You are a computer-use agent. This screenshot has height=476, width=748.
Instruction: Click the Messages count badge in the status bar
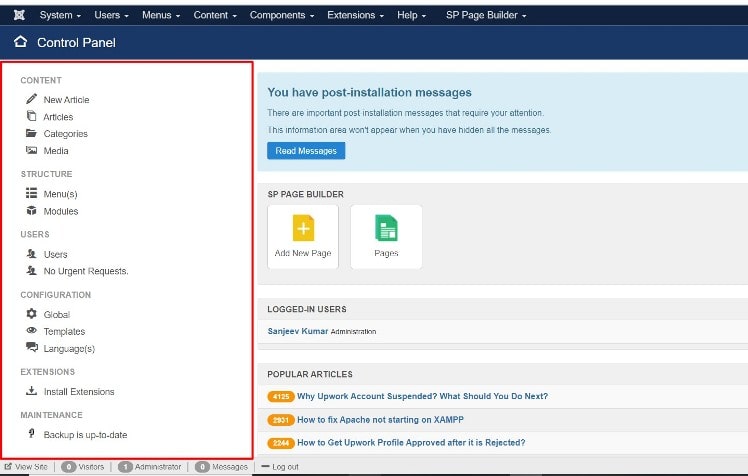(202, 467)
